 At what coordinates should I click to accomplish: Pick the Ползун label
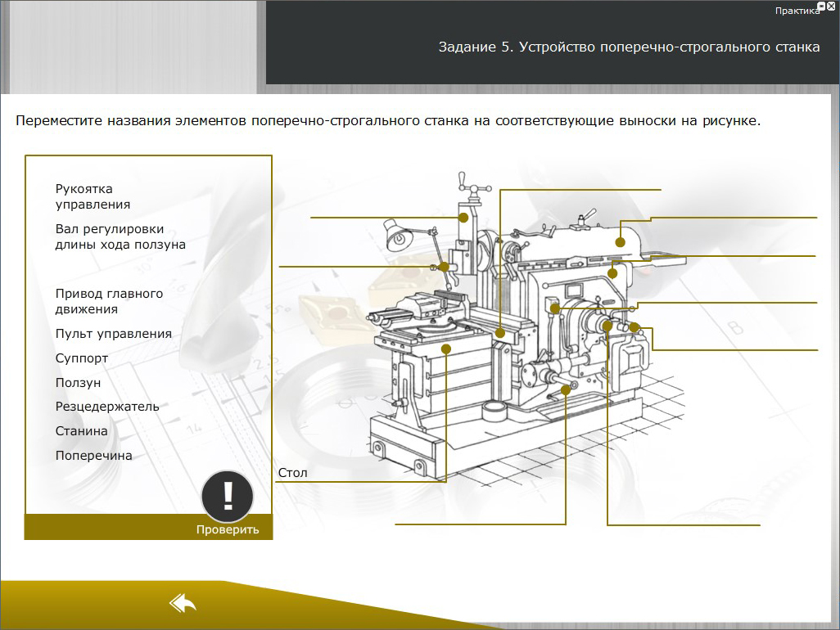(78, 382)
